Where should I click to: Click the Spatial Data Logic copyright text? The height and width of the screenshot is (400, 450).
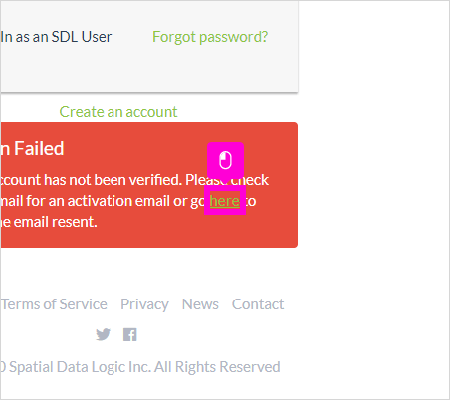pos(140,367)
